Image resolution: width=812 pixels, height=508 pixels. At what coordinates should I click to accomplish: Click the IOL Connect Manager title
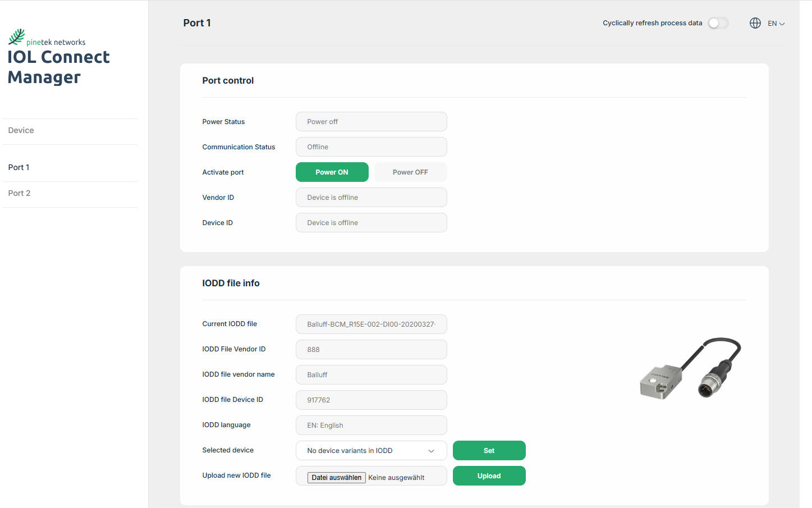click(x=58, y=67)
